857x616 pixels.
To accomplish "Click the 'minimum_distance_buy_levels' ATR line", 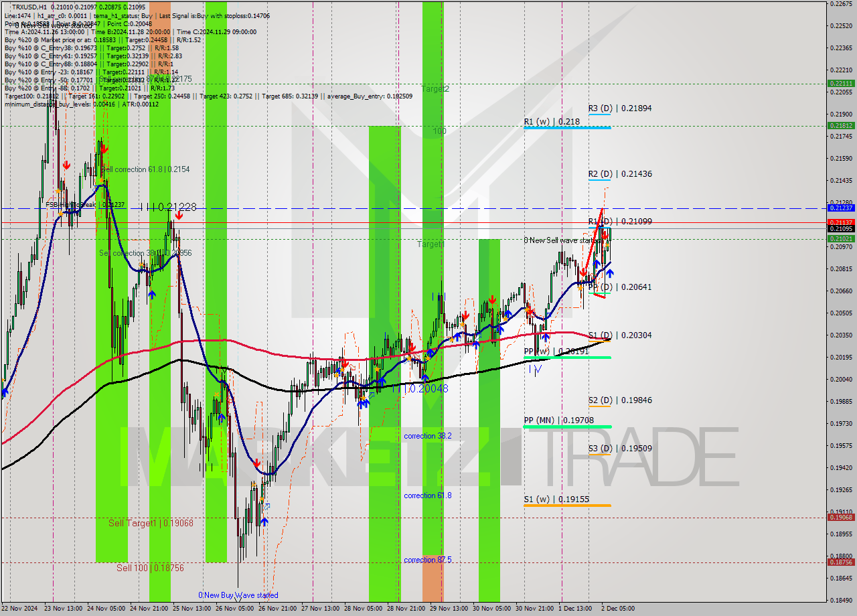I will tap(82, 104).
